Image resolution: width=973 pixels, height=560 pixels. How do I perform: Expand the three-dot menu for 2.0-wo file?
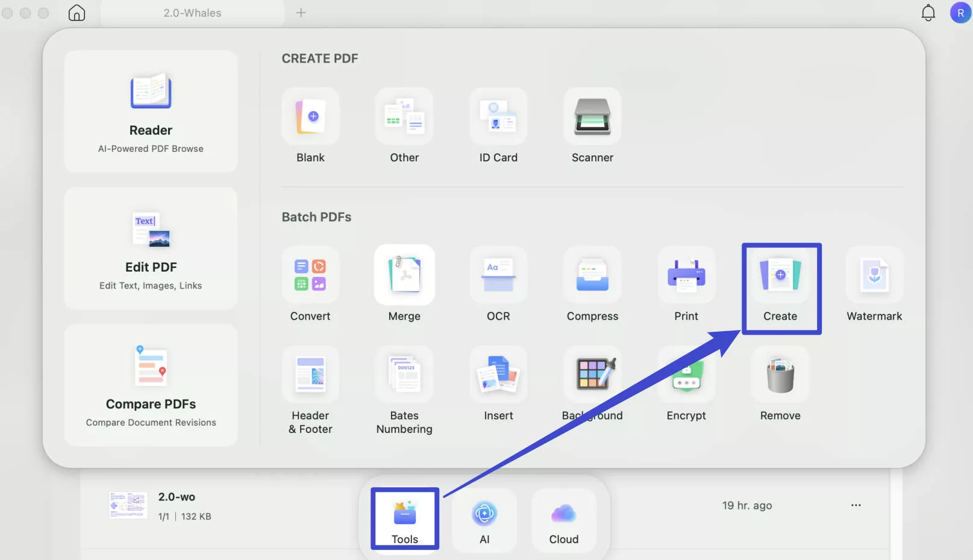click(x=856, y=505)
